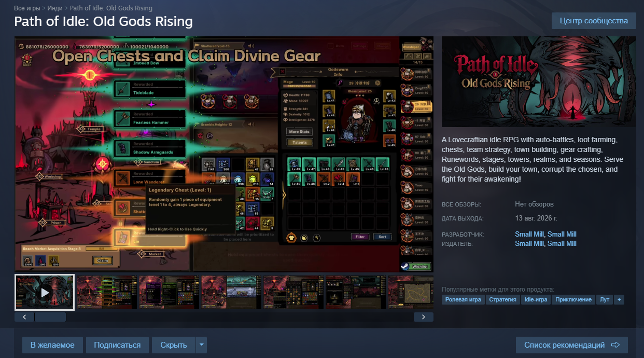Screen dimensions: 644x358
Task: Click the Скрыть button
Action: tap(174, 345)
